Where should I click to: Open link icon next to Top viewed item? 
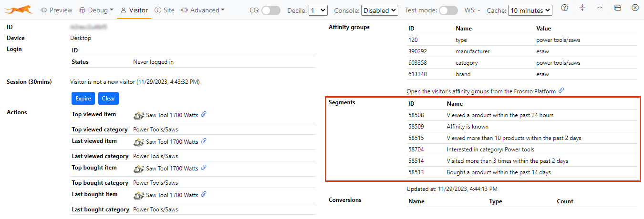click(204, 114)
